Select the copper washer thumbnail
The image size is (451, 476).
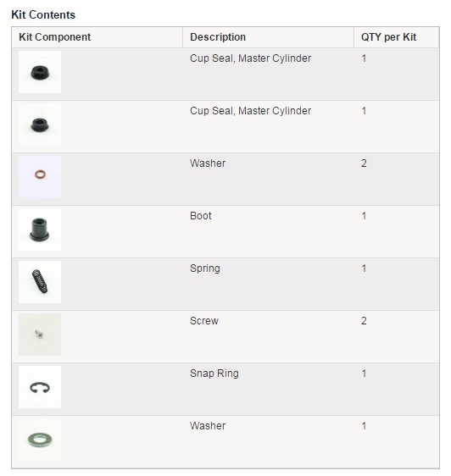coord(40,177)
